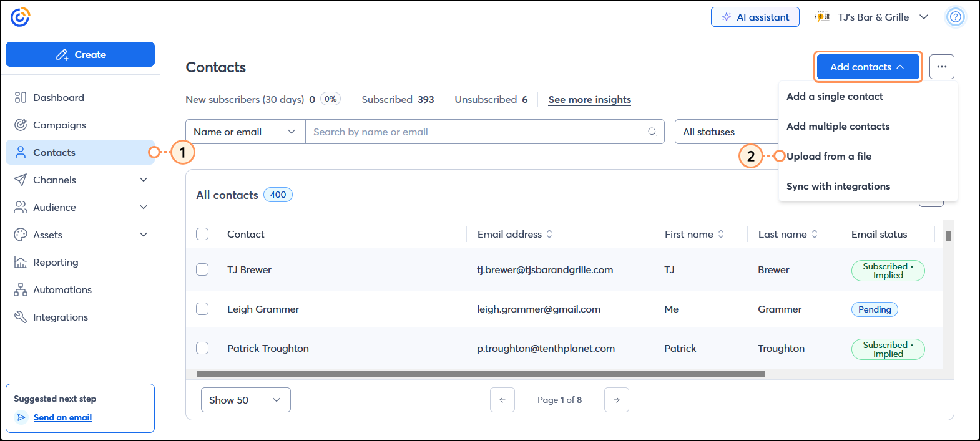Click the Leigh Grammer contact name
Viewport: 980px width, 441px height.
click(263, 309)
